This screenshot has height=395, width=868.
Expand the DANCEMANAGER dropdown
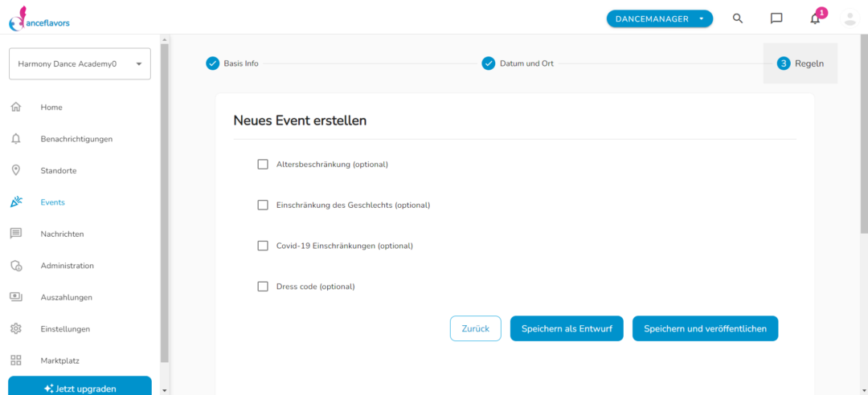pyautogui.click(x=660, y=18)
